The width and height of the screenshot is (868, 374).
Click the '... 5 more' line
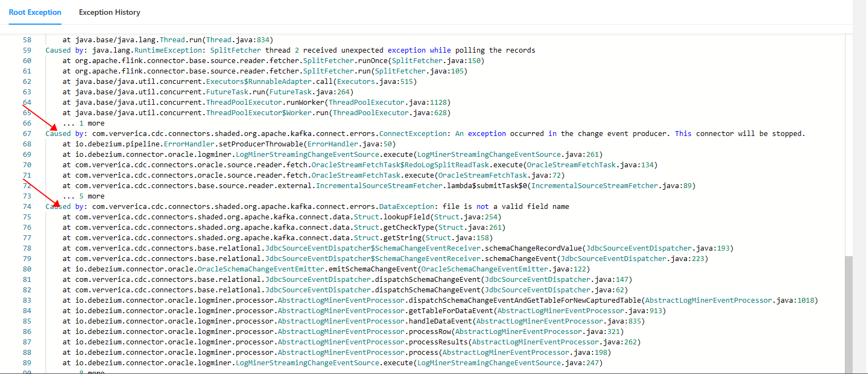pos(83,196)
